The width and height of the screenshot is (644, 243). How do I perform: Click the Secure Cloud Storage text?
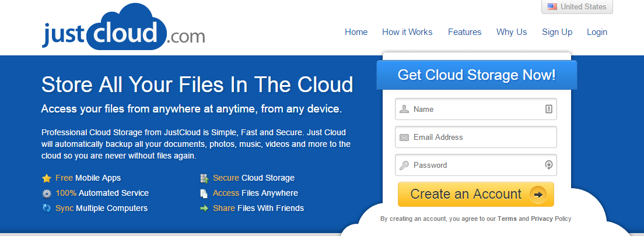[x=253, y=178]
